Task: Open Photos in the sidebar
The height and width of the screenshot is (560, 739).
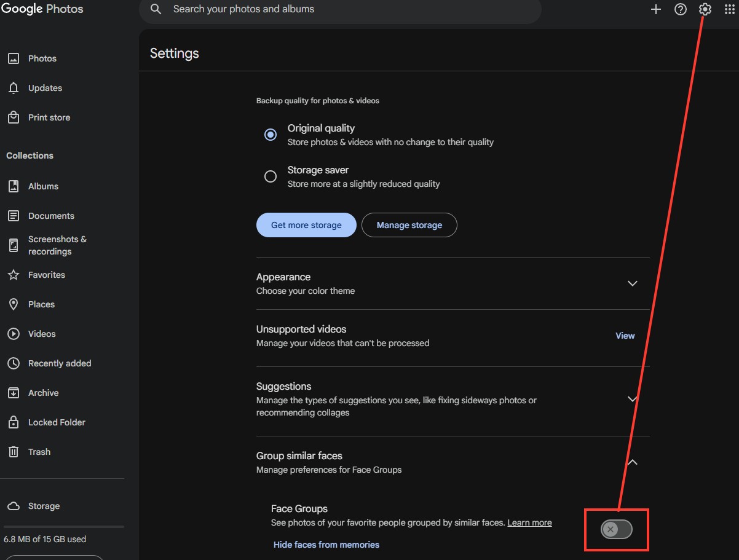Action: [42, 58]
